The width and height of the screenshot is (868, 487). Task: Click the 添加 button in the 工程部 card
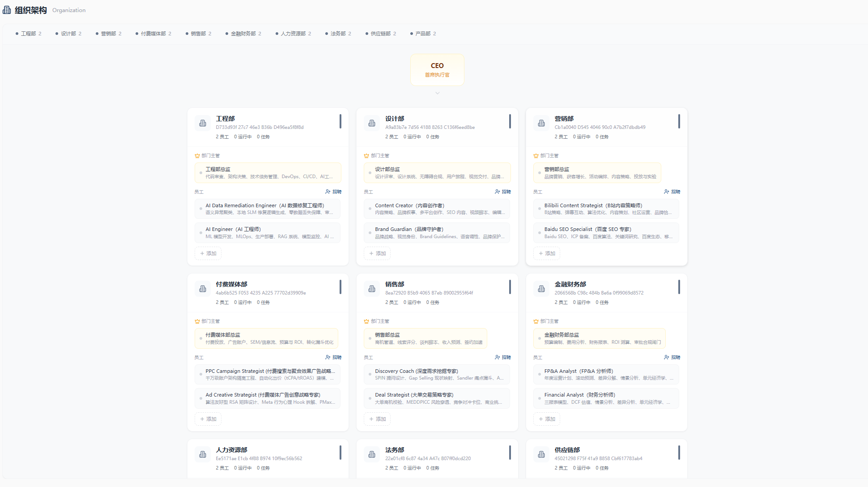coord(208,253)
